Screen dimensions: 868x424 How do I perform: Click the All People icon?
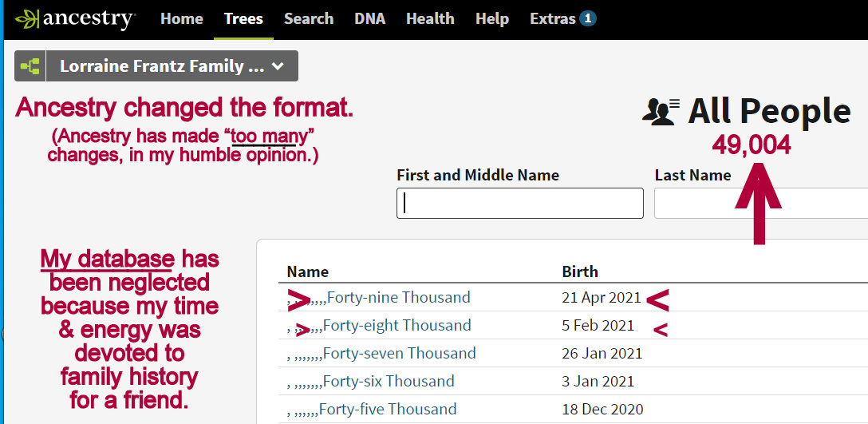661,111
